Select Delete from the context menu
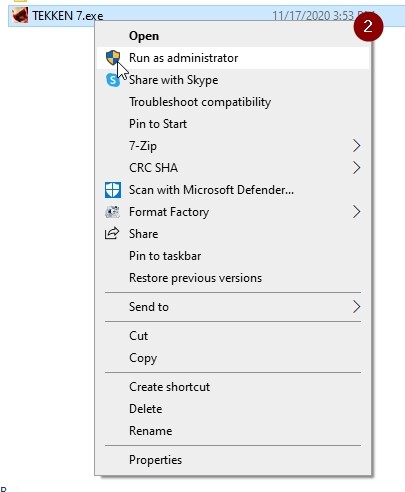Viewport: 405px width, 492px height. coord(233,409)
